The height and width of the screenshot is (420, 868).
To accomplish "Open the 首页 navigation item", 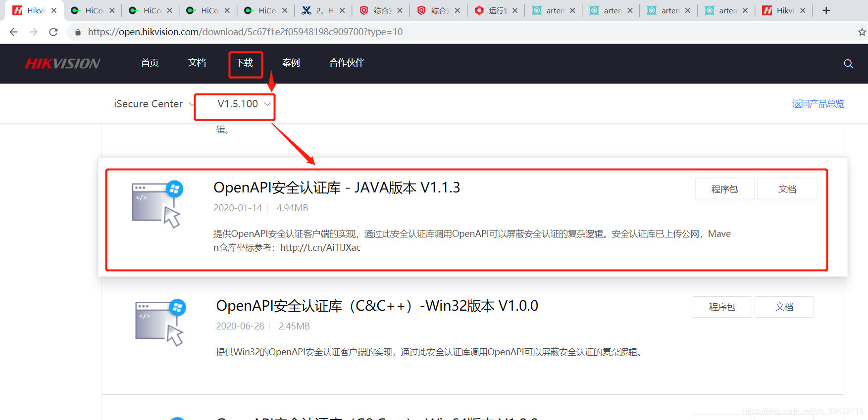I will coord(150,63).
